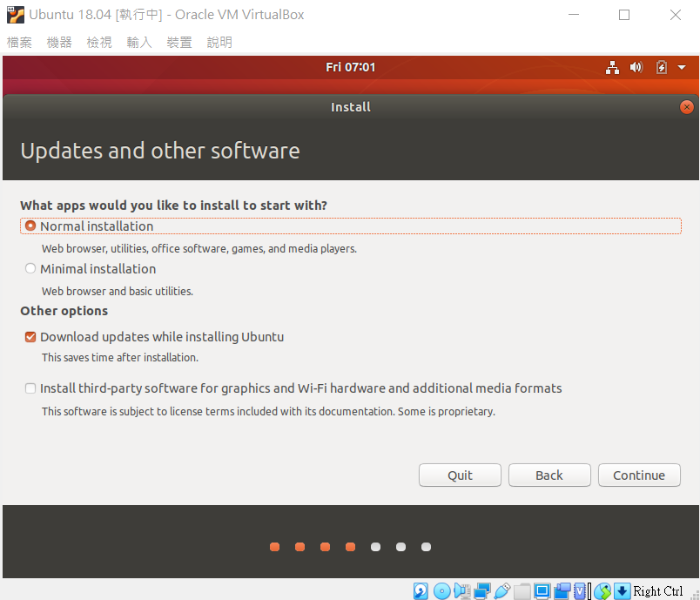Minimize the VirtualBox window

pos(574,15)
